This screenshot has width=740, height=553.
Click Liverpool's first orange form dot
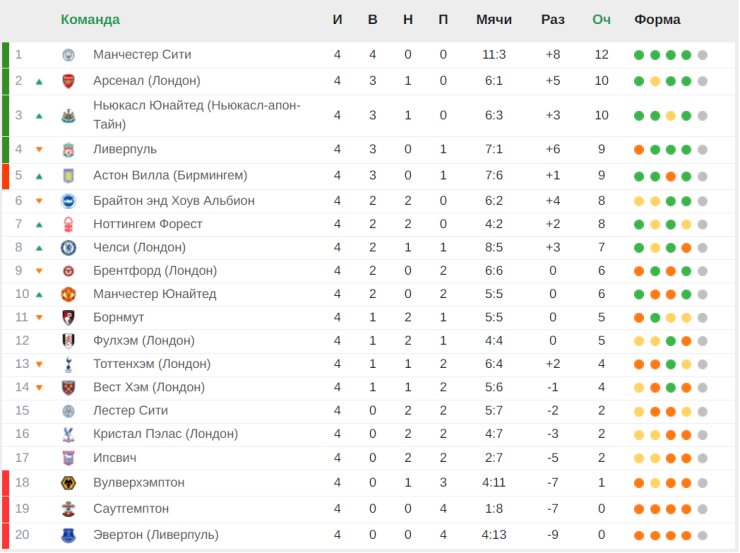point(639,150)
